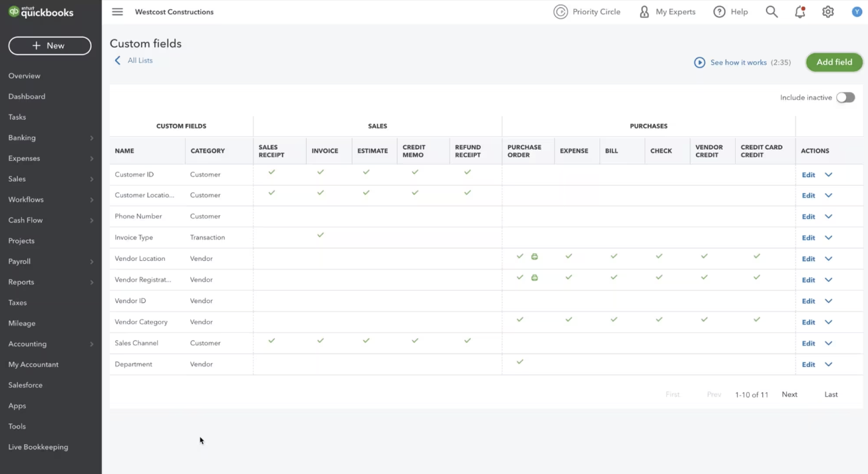Image resolution: width=868 pixels, height=474 pixels.
Task: Click the Priority Circle icon
Action: click(561, 12)
